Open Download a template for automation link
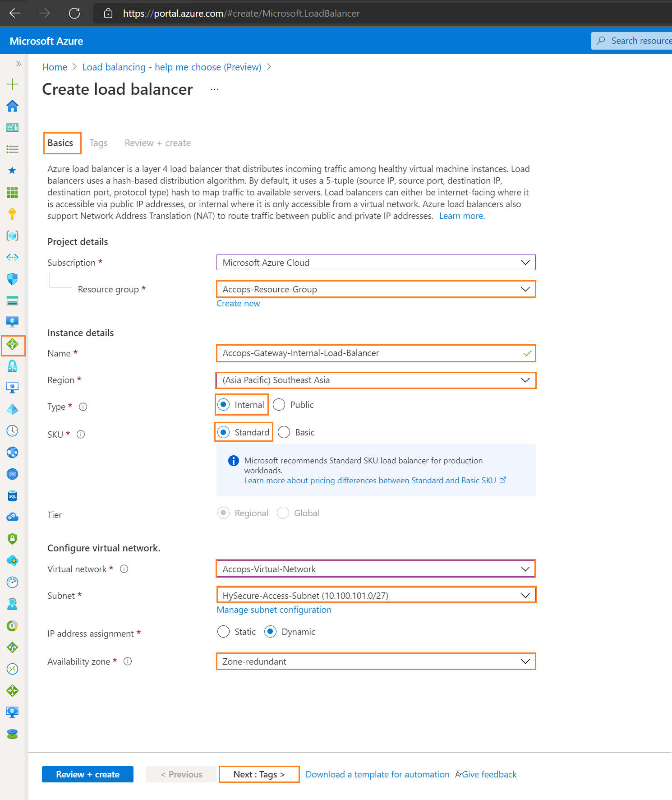Screen dimensions: 672x800 (377, 774)
